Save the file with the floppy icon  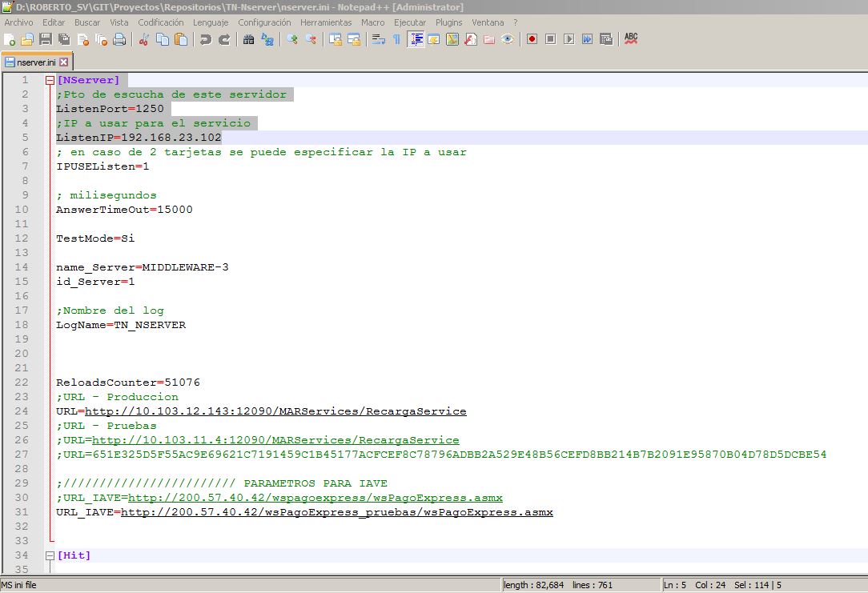tap(46, 39)
